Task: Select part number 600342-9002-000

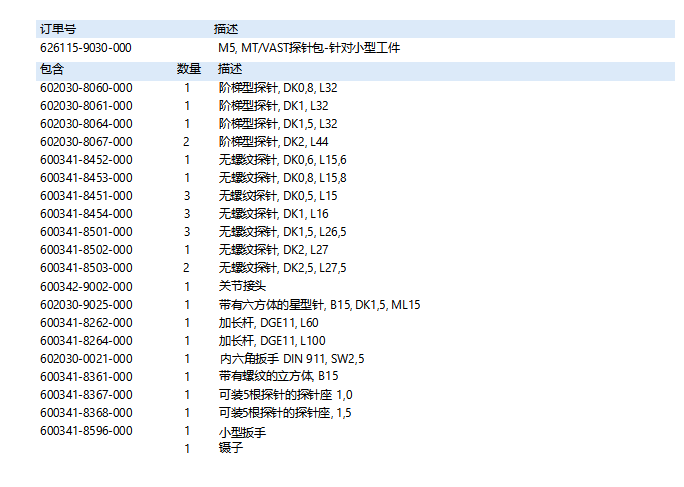Action: [x=86, y=286]
